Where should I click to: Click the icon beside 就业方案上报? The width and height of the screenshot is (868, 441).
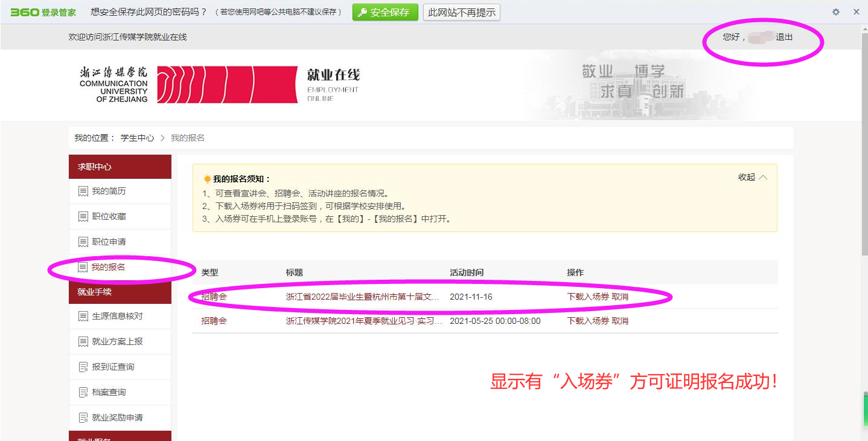[x=83, y=342]
